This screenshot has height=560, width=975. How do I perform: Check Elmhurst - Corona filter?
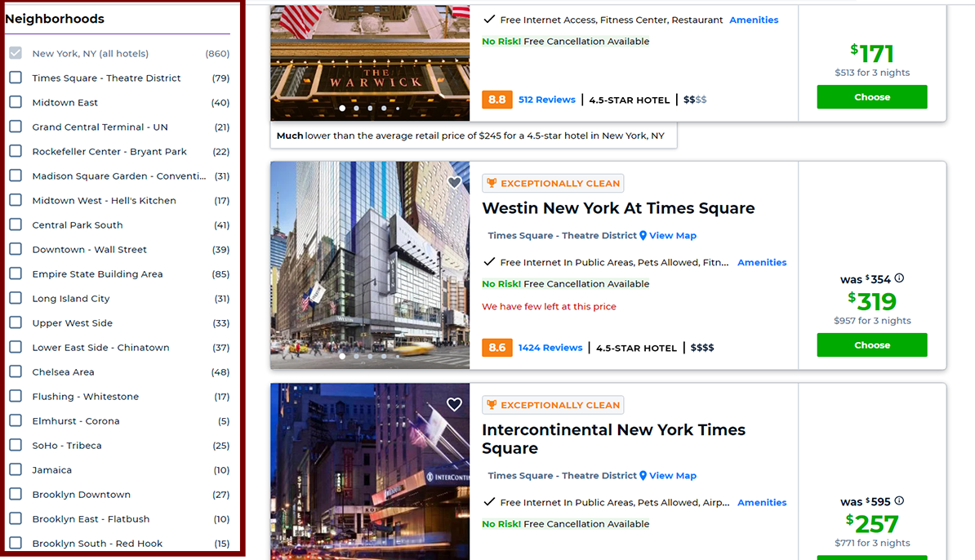(x=16, y=420)
